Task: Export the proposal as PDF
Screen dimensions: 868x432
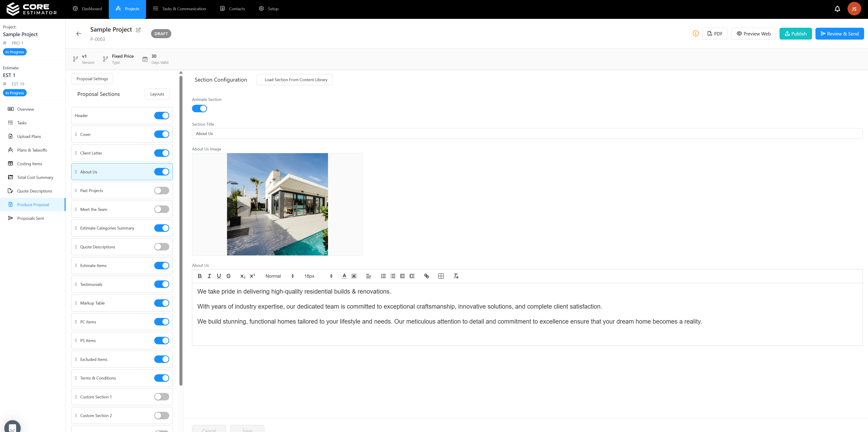Action: click(715, 34)
